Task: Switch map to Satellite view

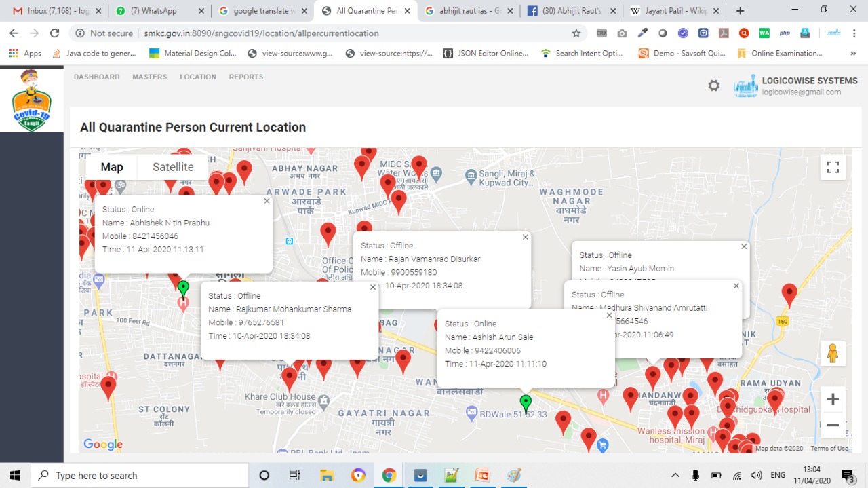Action: pyautogui.click(x=173, y=167)
